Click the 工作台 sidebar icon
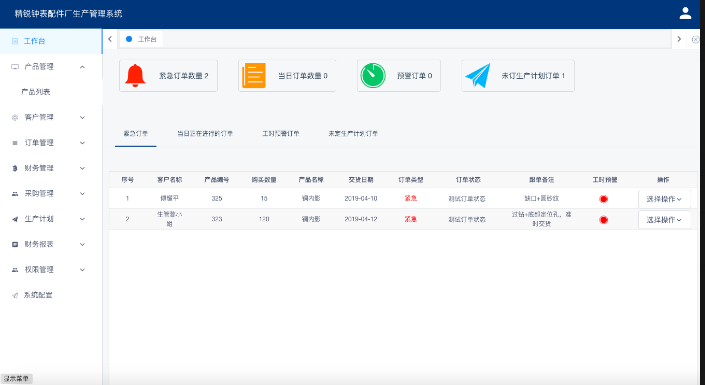 pos(15,41)
